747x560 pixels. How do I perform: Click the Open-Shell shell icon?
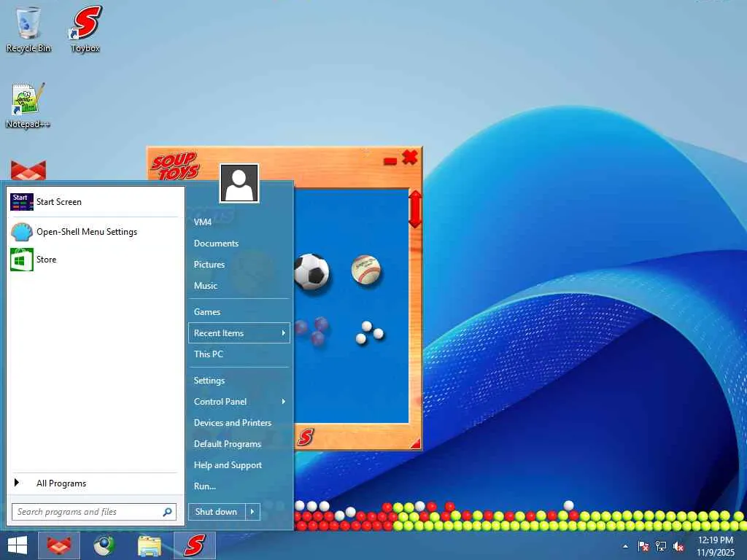[22, 232]
